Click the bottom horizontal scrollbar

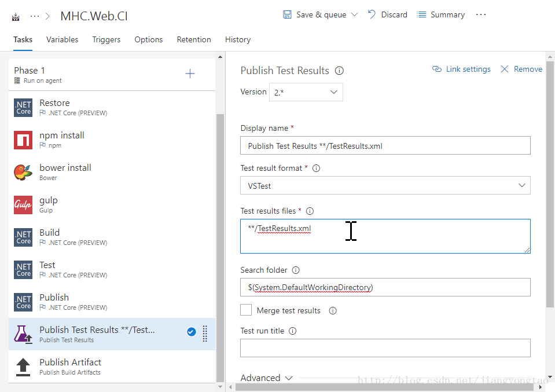384,387
